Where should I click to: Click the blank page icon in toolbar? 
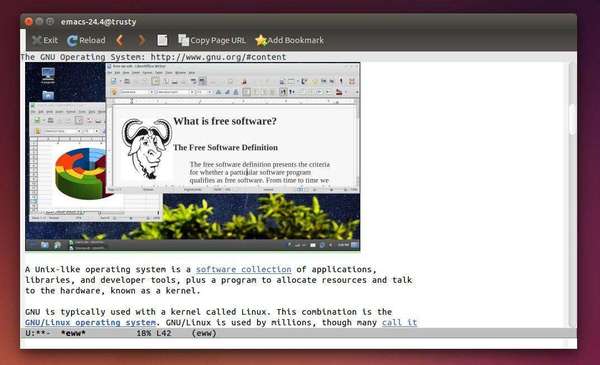[162, 40]
